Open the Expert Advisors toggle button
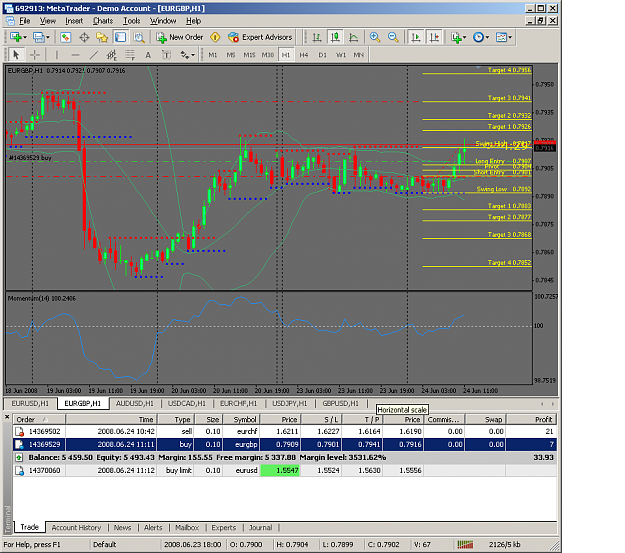The image size is (625, 553). (260, 37)
